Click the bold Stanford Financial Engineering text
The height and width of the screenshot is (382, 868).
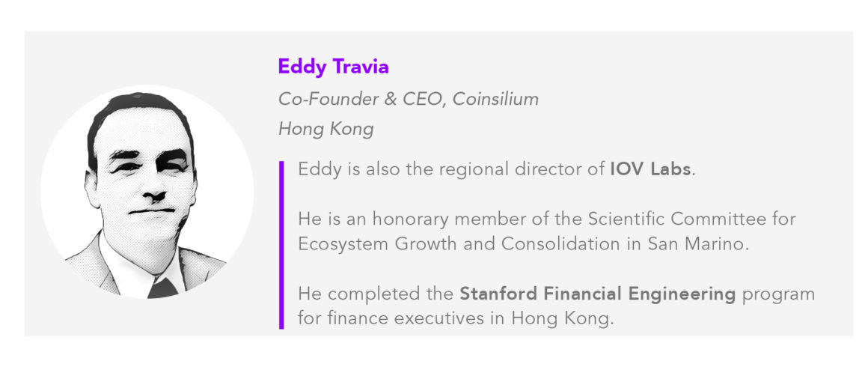coord(598,294)
